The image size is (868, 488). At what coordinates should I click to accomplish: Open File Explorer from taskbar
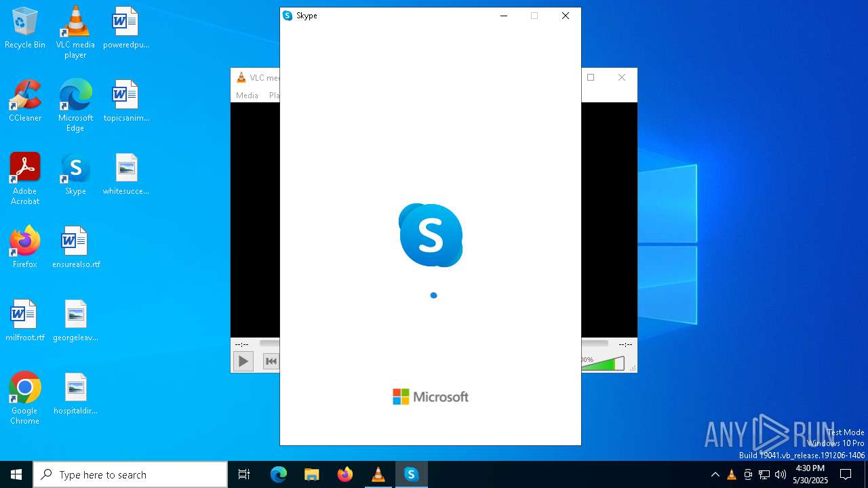pos(312,474)
